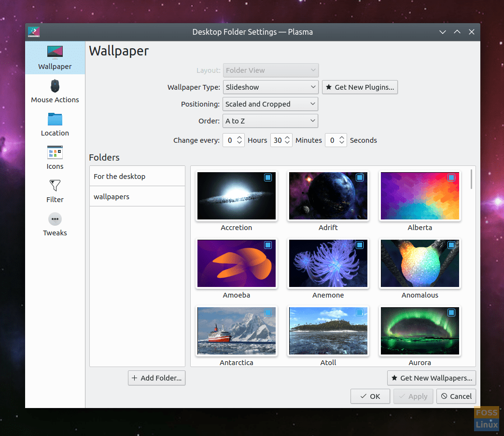Toggle the Aurora wallpaper checkbox
The height and width of the screenshot is (436, 504).
click(451, 313)
